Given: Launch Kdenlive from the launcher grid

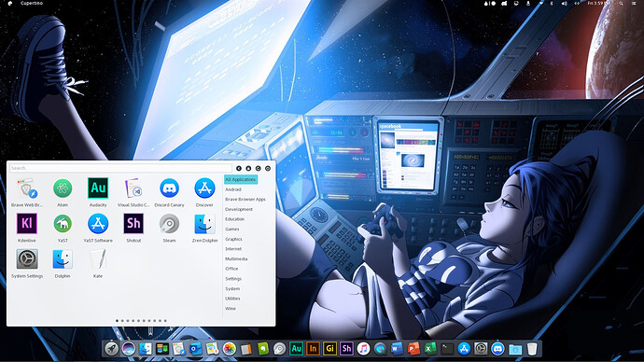Looking at the screenshot, I should tap(27, 228).
